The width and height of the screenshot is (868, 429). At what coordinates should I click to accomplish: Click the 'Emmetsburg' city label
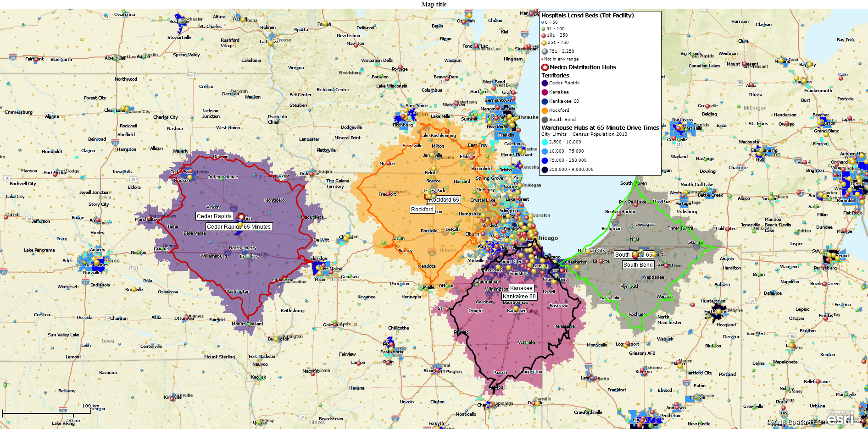pos(19,112)
